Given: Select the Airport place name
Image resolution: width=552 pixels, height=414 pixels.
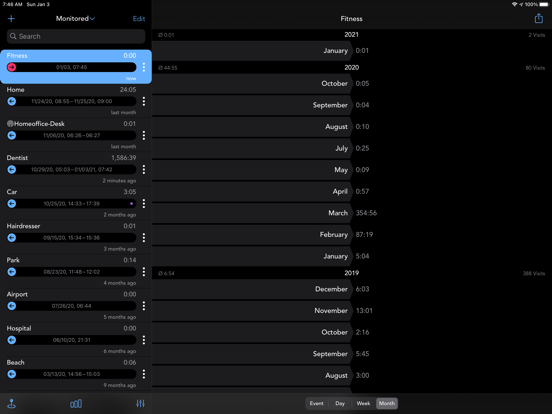Looking at the screenshot, I should (x=17, y=294).
